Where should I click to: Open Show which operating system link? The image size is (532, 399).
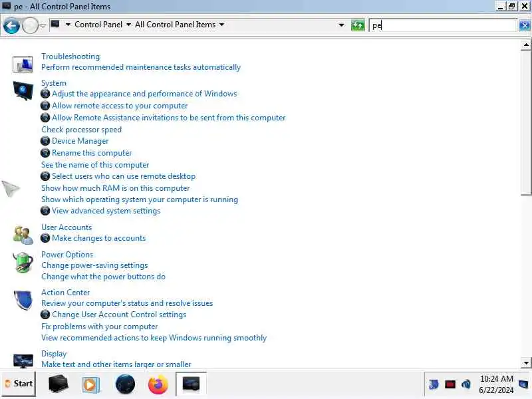pyautogui.click(x=140, y=199)
